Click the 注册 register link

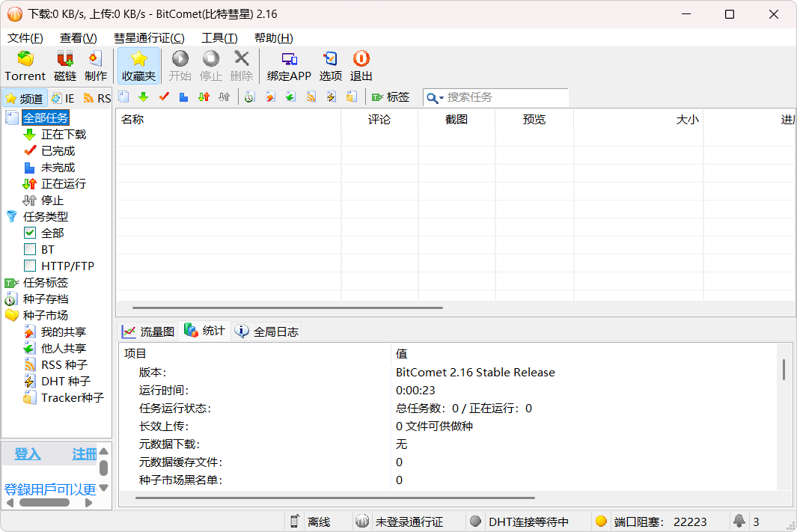pyautogui.click(x=84, y=453)
